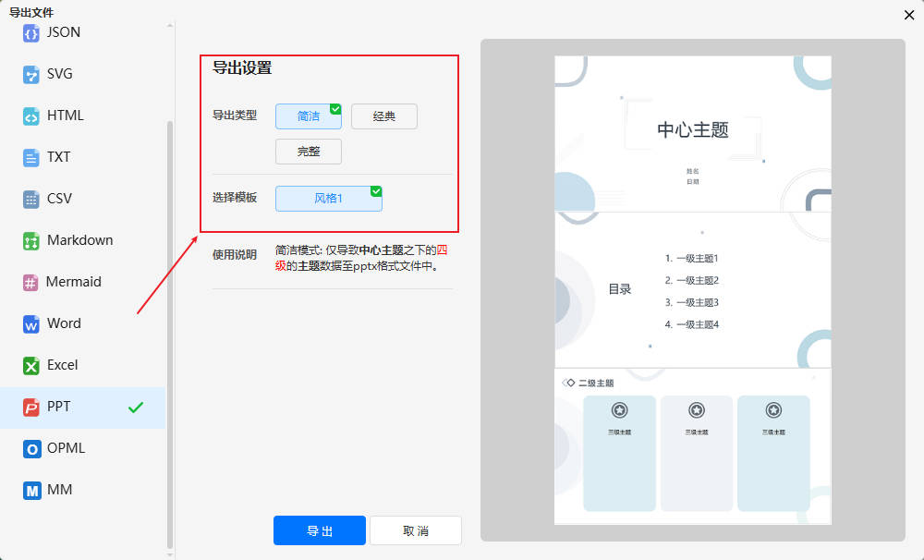The image size is (924, 560).
Task: Switch export type to 经典
Action: (384, 116)
